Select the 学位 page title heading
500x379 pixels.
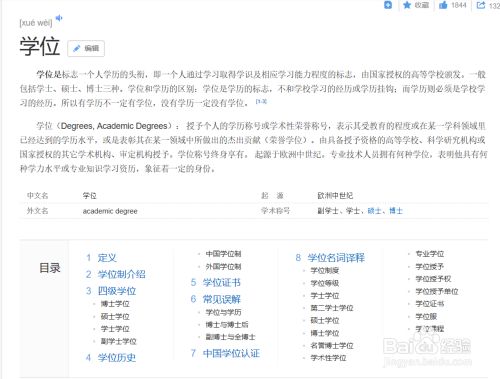click(x=40, y=46)
